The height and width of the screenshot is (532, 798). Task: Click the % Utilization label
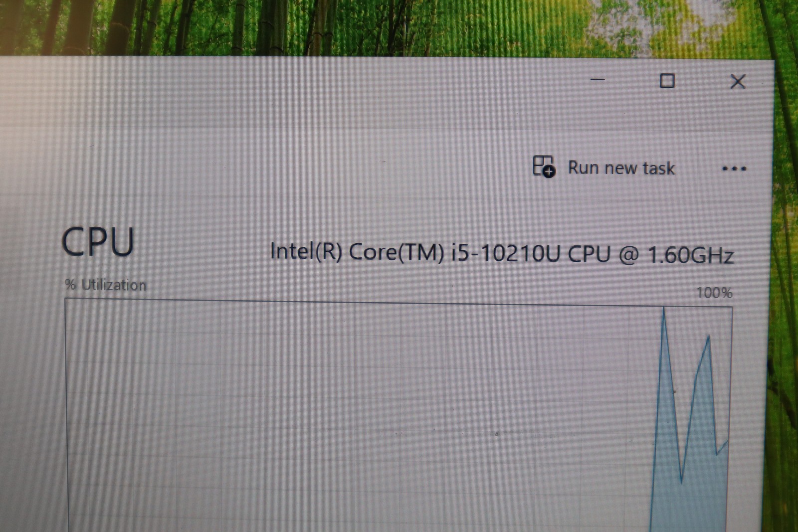point(106,285)
